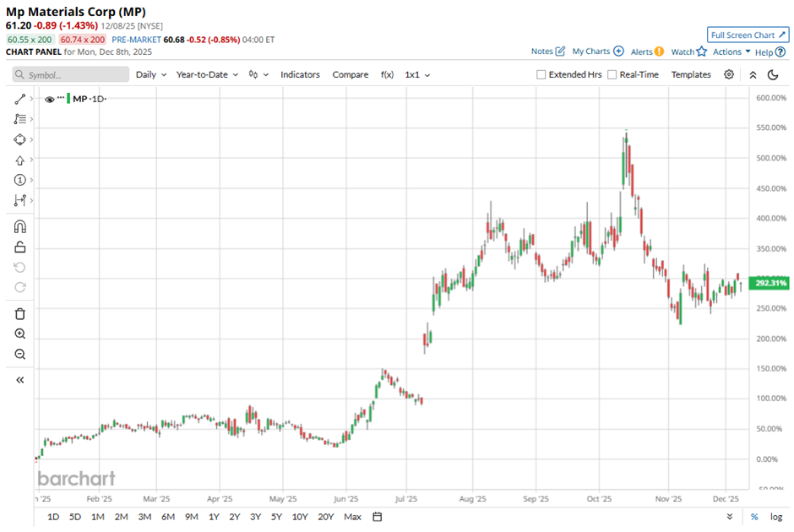Open the Indicators menu
Viewport: 794px width, 532px height.
[300, 74]
